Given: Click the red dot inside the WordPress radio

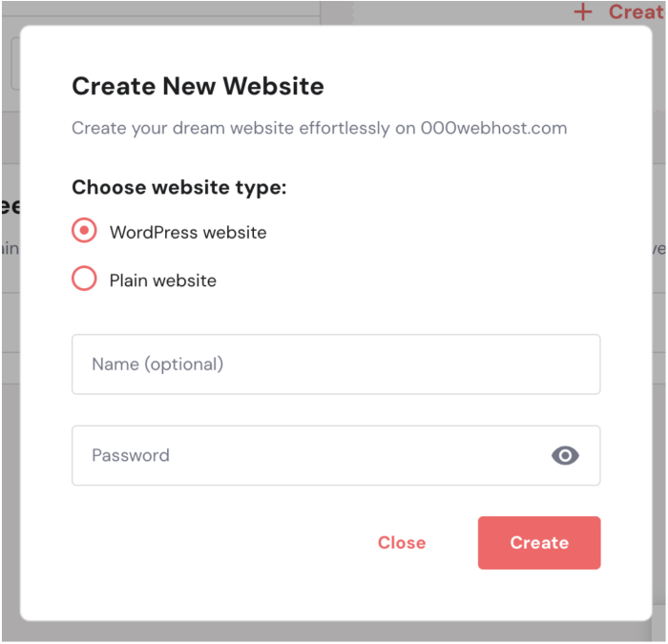Looking at the screenshot, I should (x=84, y=231).
